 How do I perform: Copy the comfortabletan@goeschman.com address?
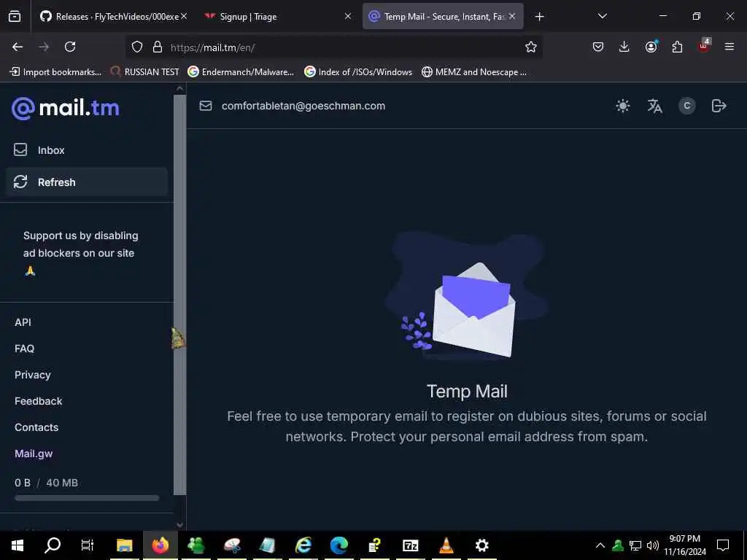(303, 106)
